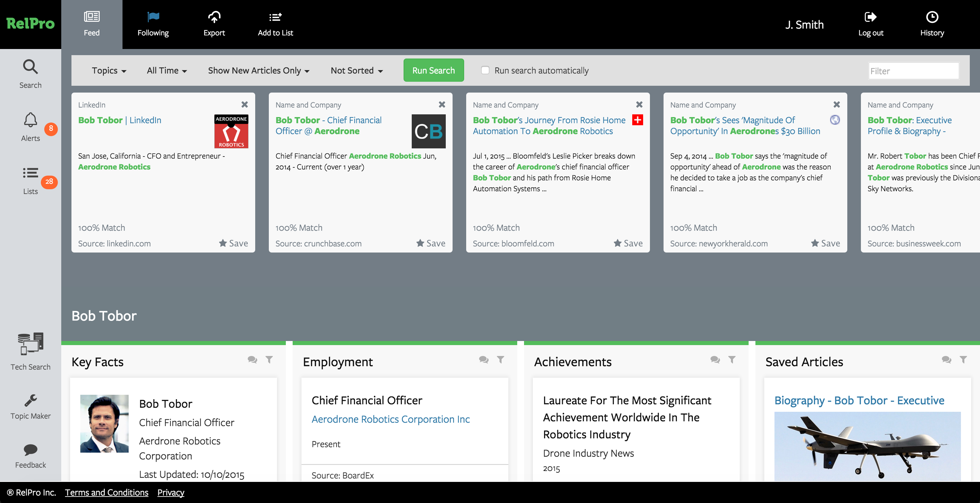Screen dimensions: 980x503
Task: Expand the All Time filter
Action: (166, 70)
